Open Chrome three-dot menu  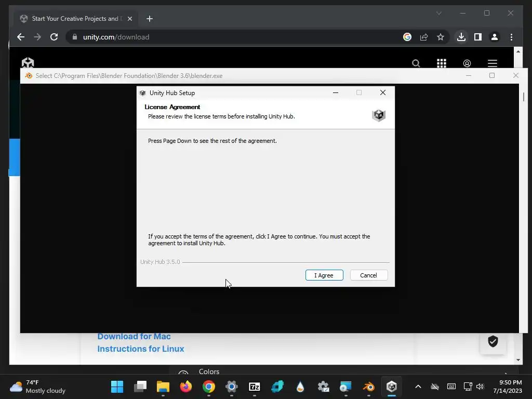pos(511,37)
